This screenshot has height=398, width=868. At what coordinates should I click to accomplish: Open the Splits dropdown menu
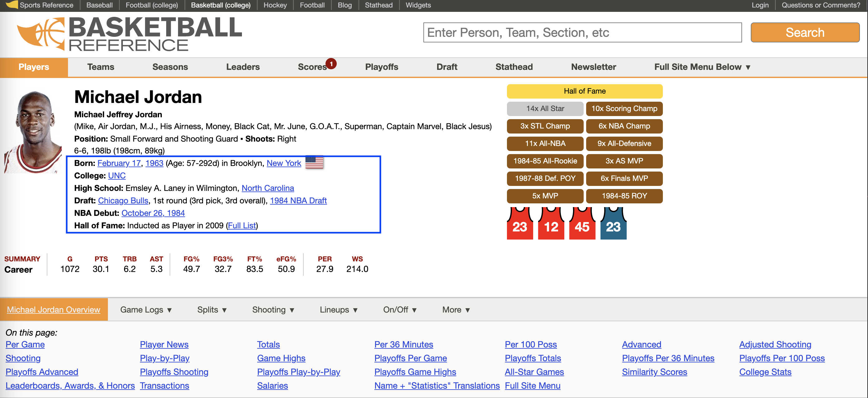[212, 310]
